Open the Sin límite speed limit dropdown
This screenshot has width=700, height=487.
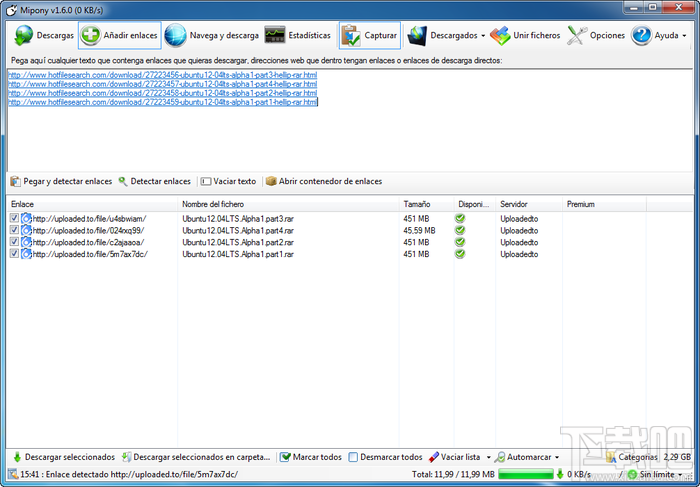[680, 474]
